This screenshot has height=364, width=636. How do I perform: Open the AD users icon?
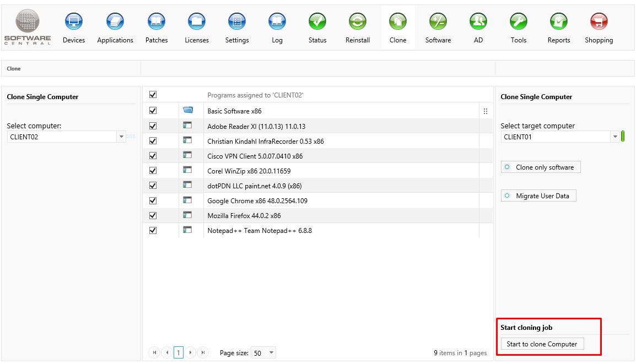tap(478, 22)
